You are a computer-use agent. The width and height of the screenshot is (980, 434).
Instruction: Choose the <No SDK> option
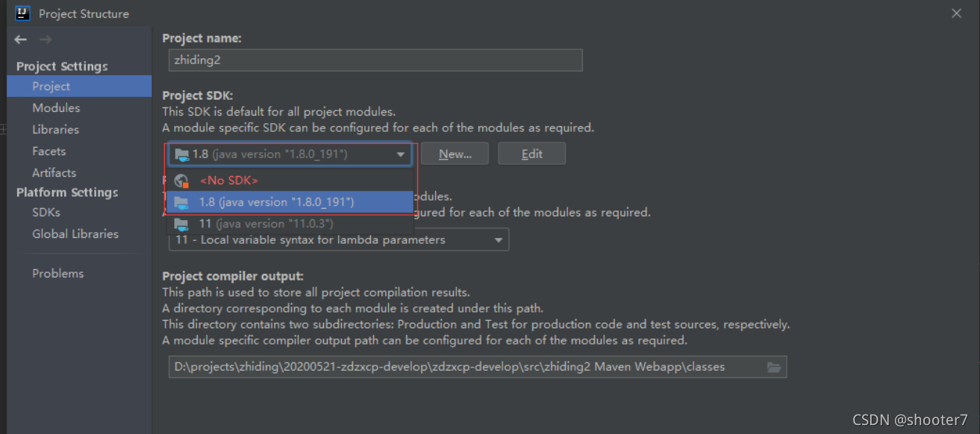(x=290, y=180)
